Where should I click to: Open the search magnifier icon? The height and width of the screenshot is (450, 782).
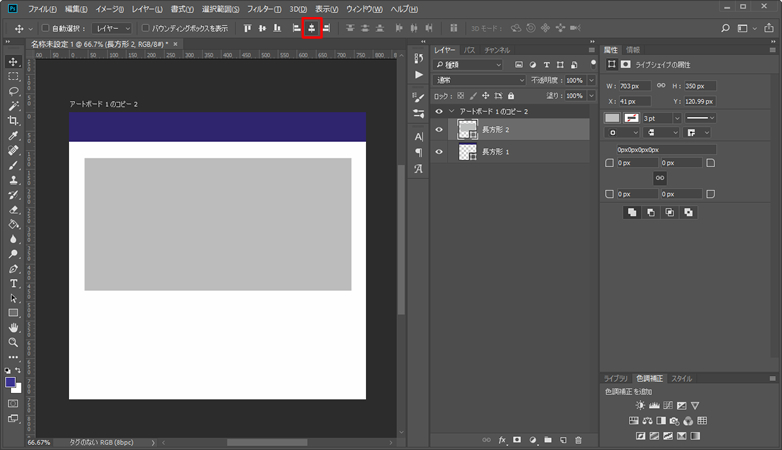[x=726, y=28]
